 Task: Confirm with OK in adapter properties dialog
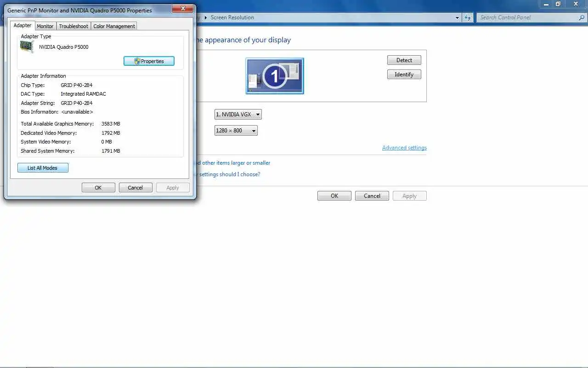tap(98, 188)
